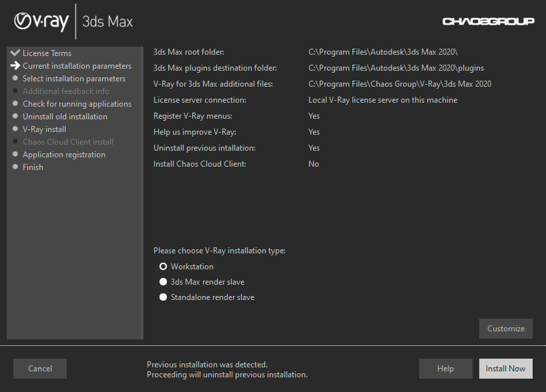Cancel the installation
Screen dimensions: 546x392
39,368
